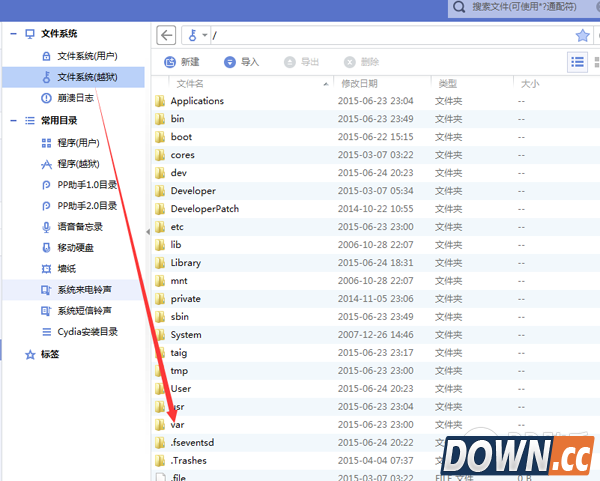
Task: Click the back arrow button
Action: pyautogui.click(x=166, y=36)
